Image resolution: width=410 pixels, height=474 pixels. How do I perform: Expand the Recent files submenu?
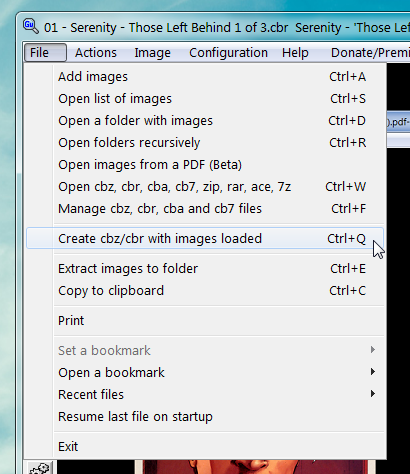pos(205,395)
